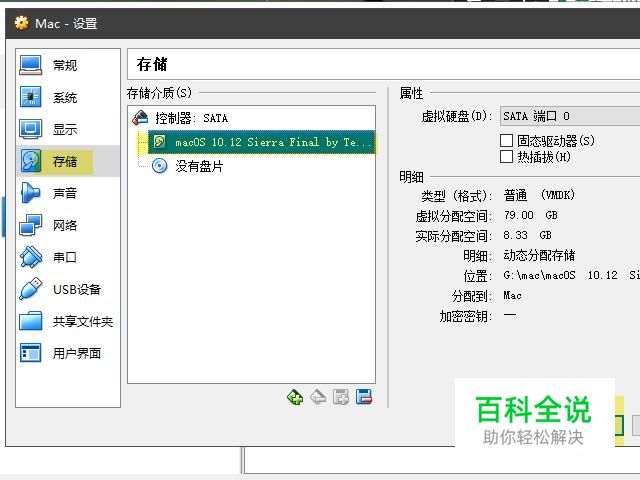Select the 控制器: SATA controller row
The height and width of the screenshot is (480, 640).
point(251,118)
